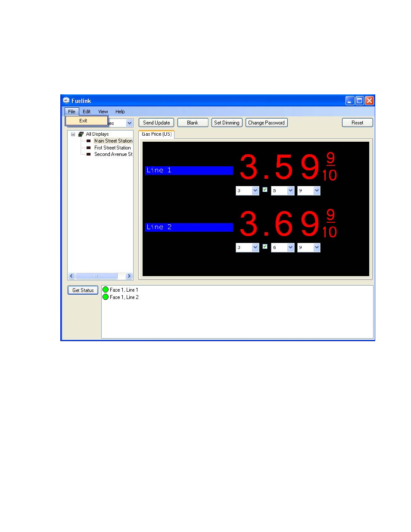Click the Face 1, Line 2 status text

coord(124,297)
